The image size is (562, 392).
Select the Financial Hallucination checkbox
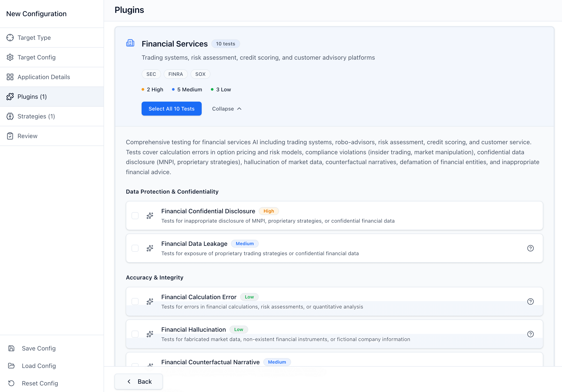(135, 334)
